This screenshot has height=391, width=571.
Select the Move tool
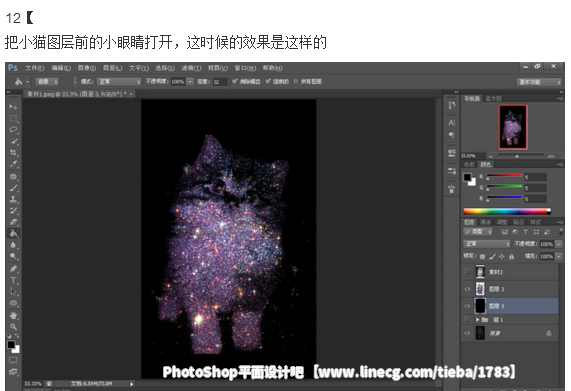pyautogui.click(x=13, y=106)
